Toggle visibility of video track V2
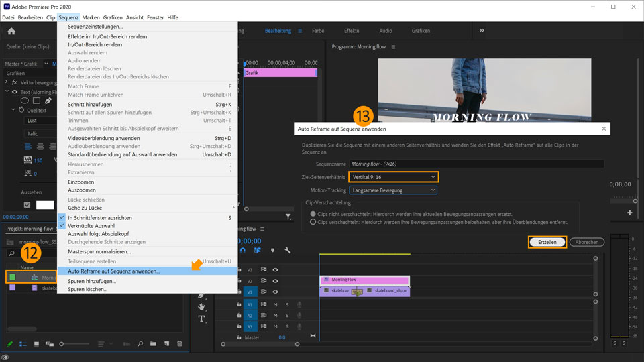The image size is (644, 362). coord(275,280)
